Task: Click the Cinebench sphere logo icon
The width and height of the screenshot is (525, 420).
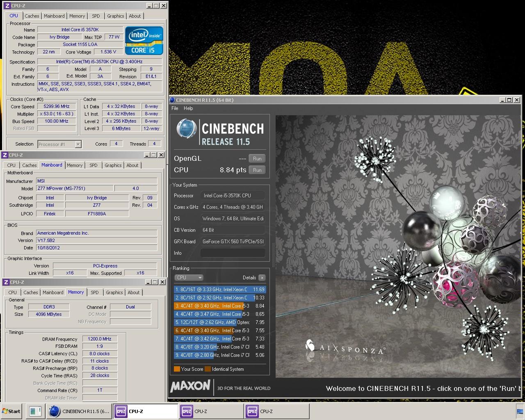Action: 186,129
